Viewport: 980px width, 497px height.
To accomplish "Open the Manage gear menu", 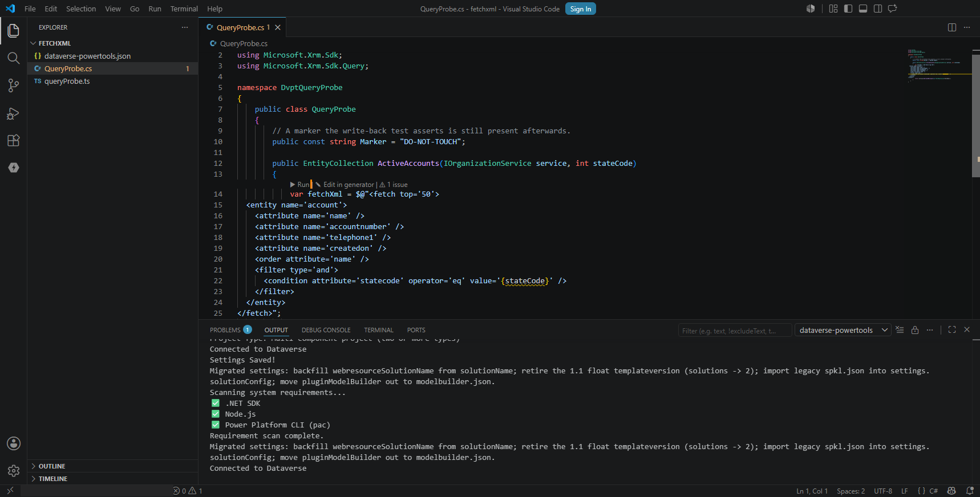I will 13,471.
